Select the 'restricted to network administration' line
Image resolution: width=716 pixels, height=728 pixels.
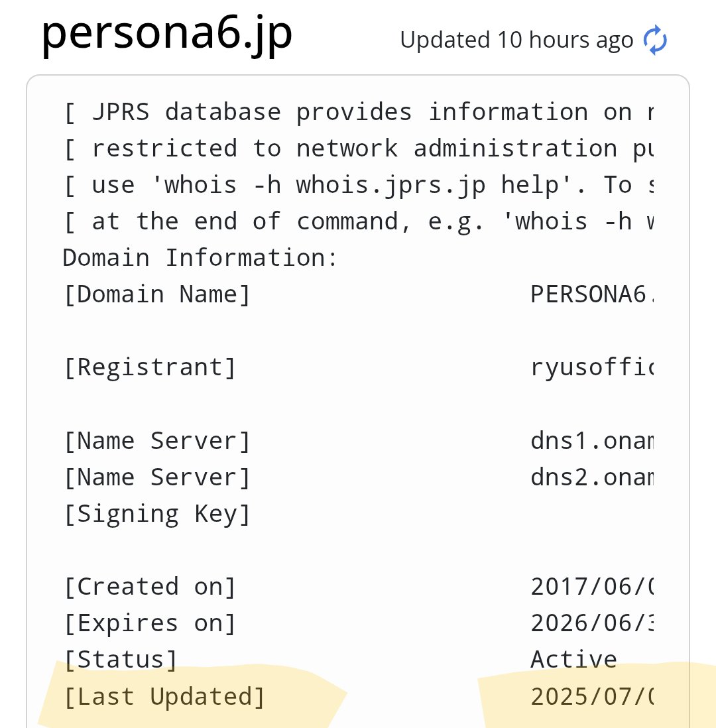(357, 149)
